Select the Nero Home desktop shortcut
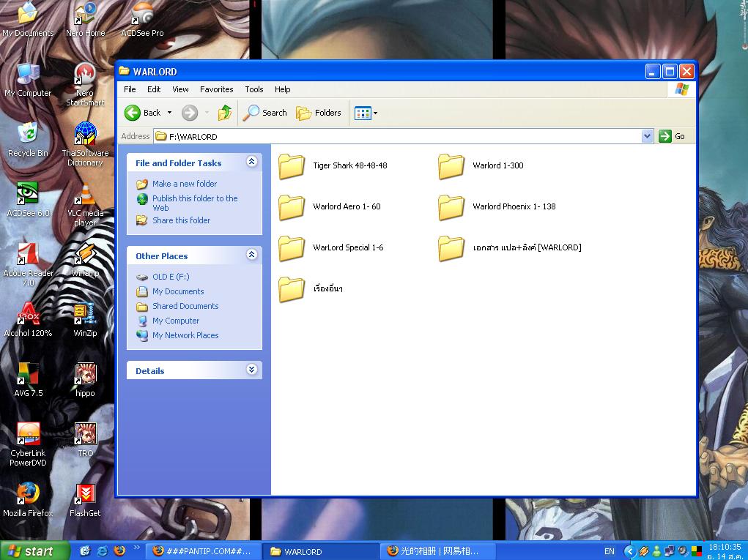This screenshot has width=748, height=560. click(x=85, y=20)
